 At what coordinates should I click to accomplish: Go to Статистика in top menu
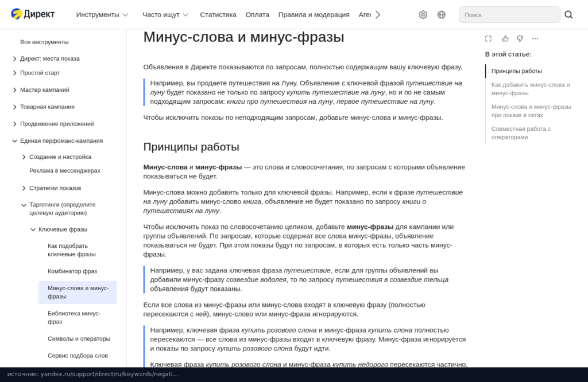click(x=218, y=14)
